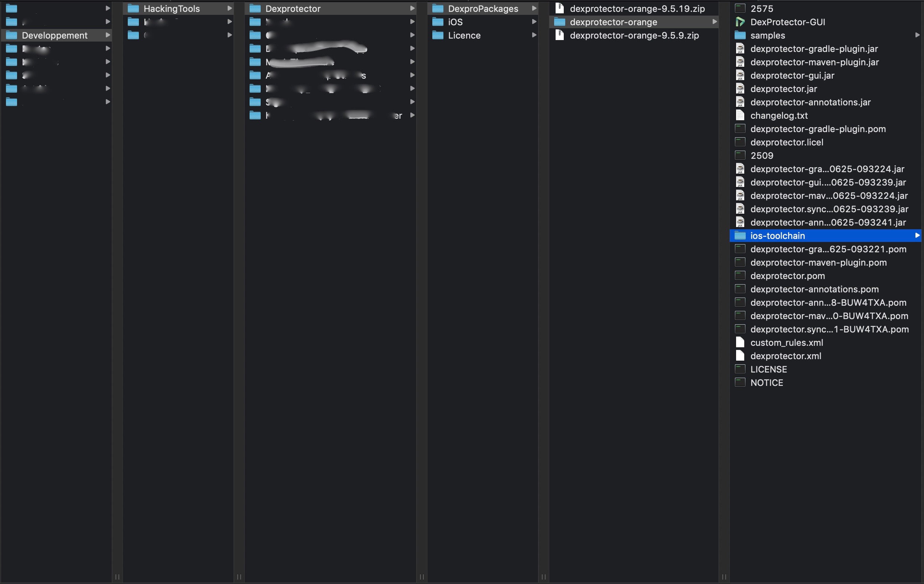
Task: Select the samples folder icon
Action: (740, 35)
